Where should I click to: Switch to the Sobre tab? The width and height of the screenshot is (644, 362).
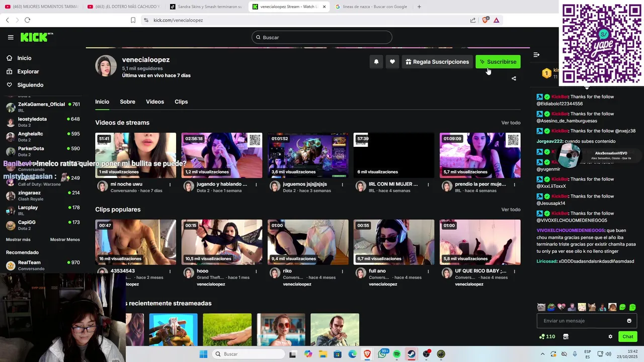[127, 102]
